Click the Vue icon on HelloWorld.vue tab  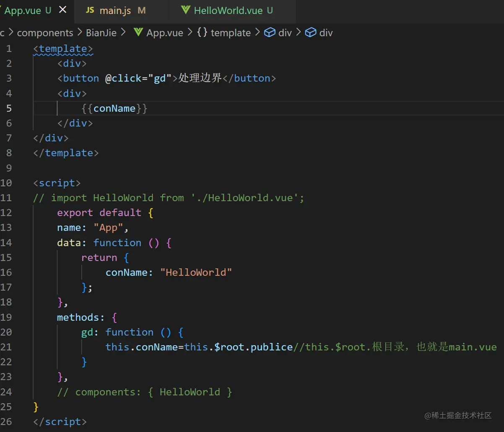[x=186, y=10]
